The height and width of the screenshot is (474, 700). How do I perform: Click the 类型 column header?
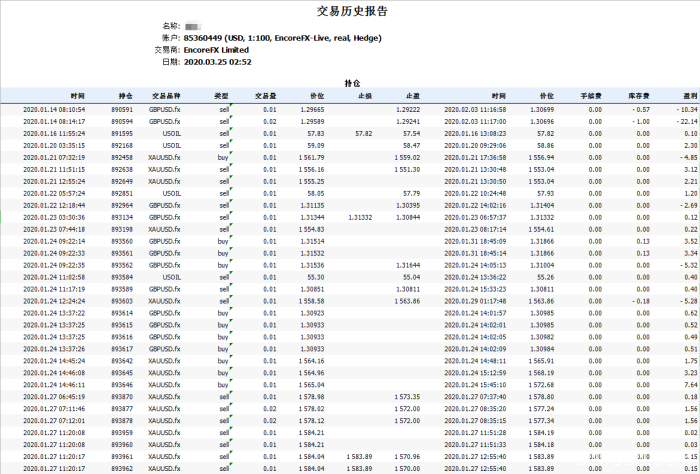(x=221, y=96)
